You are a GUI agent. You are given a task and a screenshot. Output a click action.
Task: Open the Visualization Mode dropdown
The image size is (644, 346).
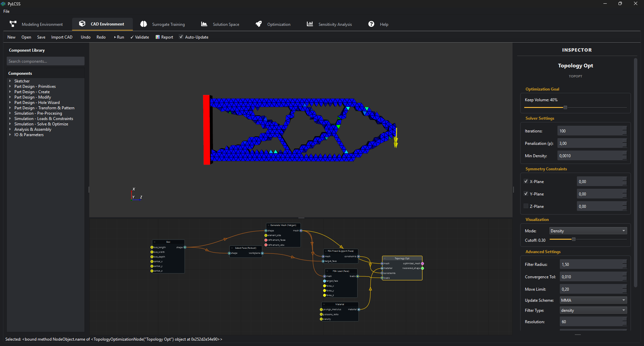click(588, 231)
